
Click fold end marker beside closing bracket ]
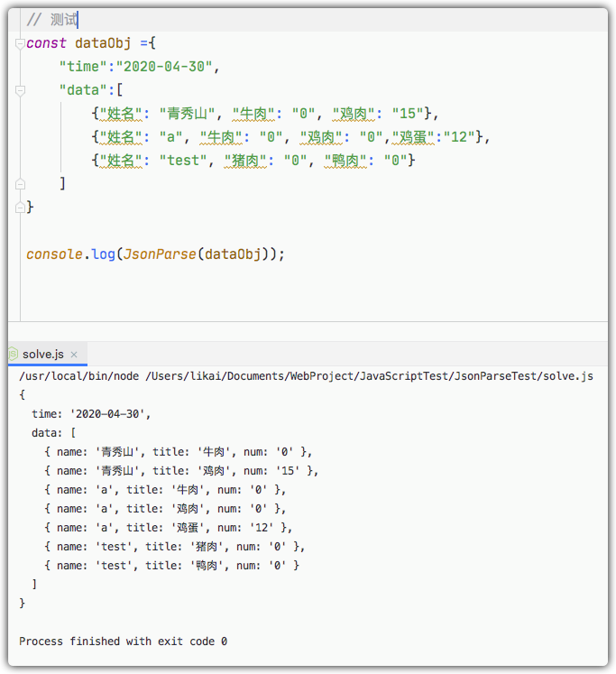point(20,184)
